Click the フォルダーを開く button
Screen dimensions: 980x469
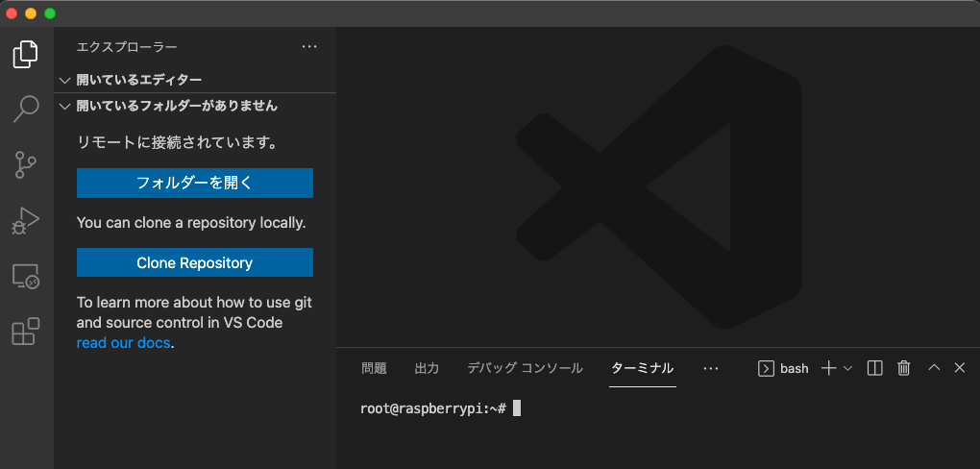click(x=195, y=184)
